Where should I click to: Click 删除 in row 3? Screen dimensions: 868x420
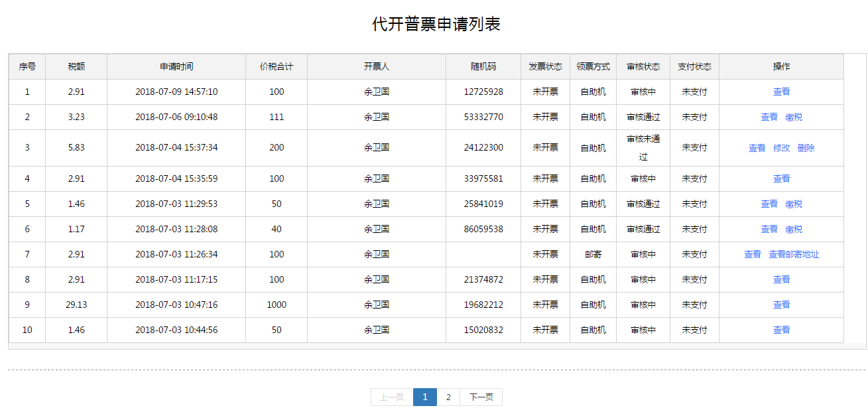[806, 148]
